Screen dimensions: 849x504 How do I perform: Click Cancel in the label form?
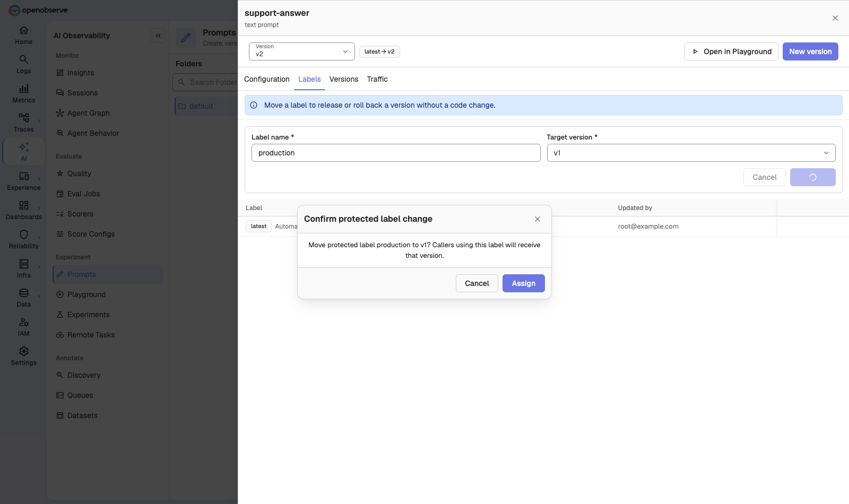point(764,177)
